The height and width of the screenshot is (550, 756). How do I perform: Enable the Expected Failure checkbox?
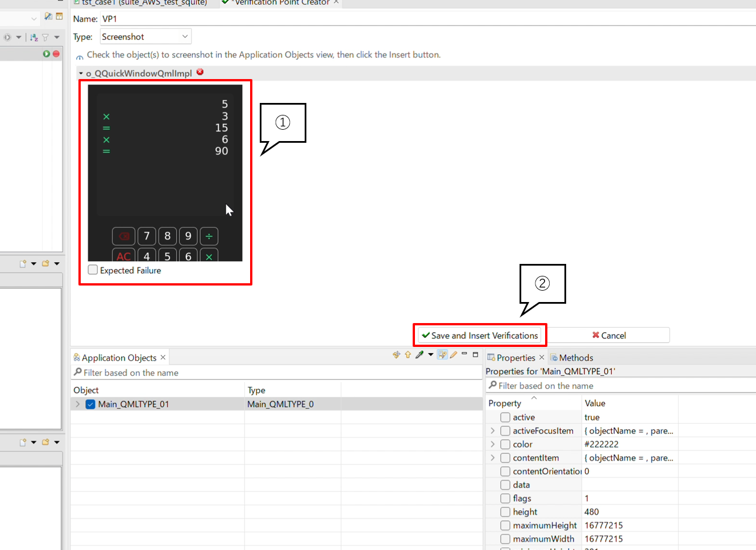[93, 270]
